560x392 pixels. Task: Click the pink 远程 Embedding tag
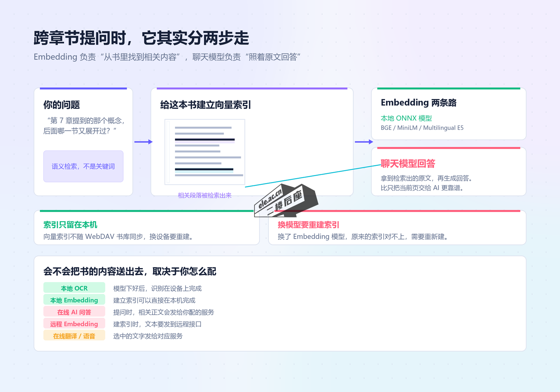tap(74, 324)
